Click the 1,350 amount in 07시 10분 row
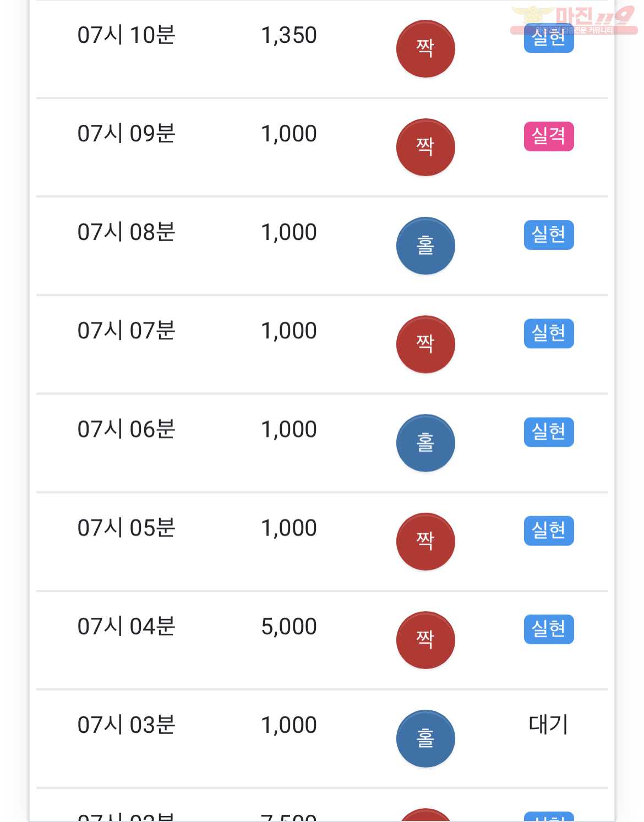644x822 pixels. click(x=289, y=35)
